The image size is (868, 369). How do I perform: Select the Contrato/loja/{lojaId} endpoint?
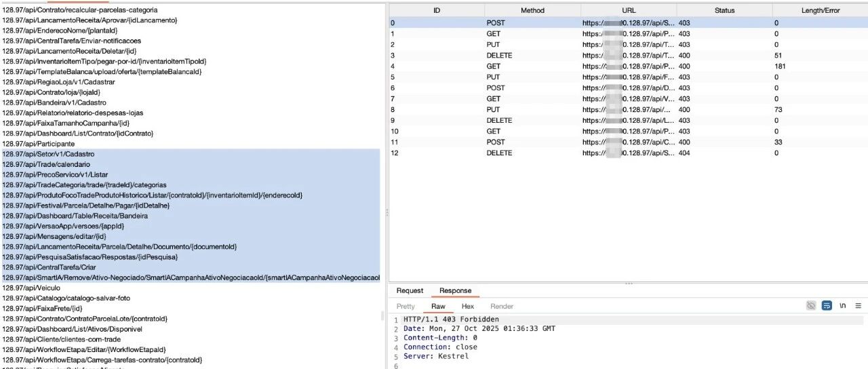coord(51,92)
